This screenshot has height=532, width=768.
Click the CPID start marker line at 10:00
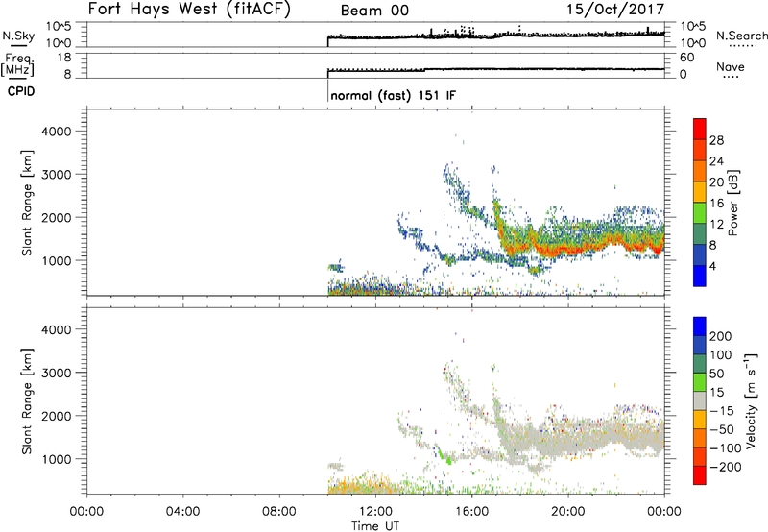[x=327, y=91]
